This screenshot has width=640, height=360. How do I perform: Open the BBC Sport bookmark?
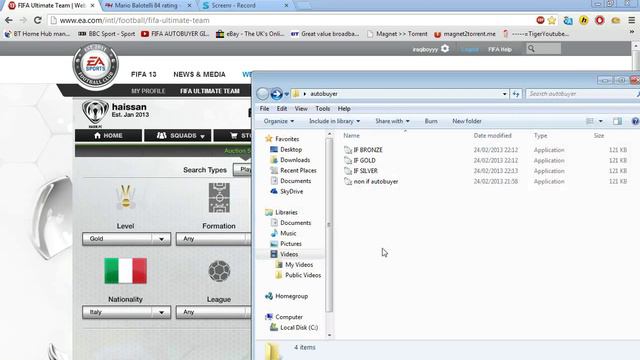tap(107, 34)
